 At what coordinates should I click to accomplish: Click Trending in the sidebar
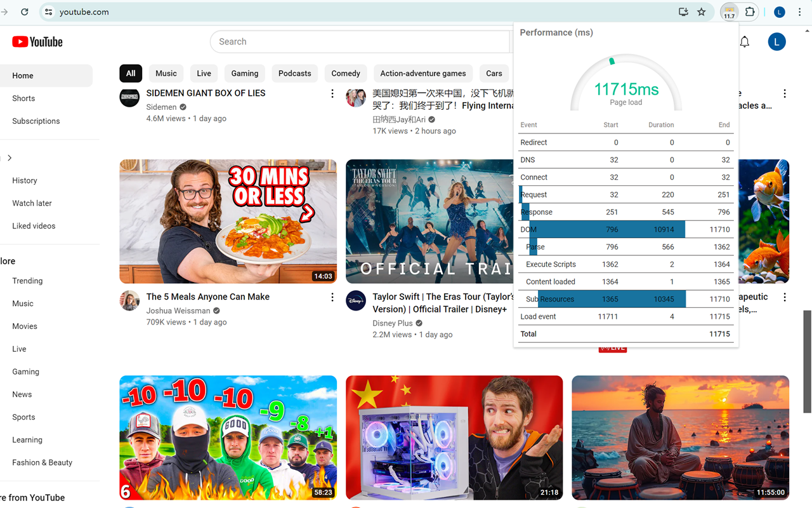coord(27,281)
